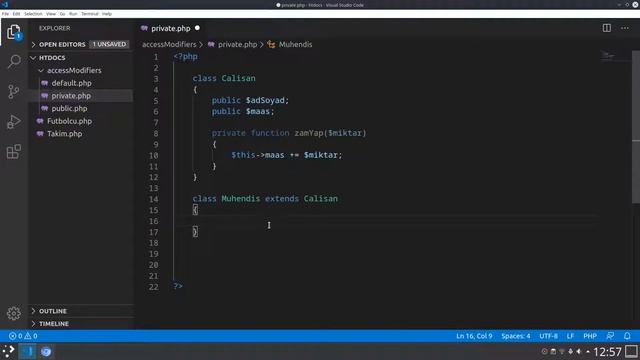Open the errors and warnings problems indicator
Viewport: 640px width, 360px height.
point(23,336)
